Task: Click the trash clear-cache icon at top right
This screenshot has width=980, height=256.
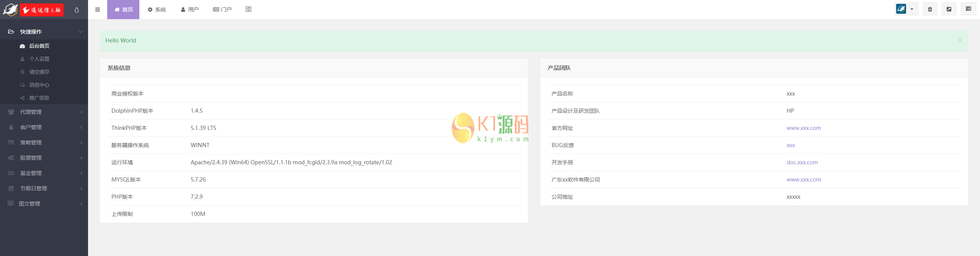Action: [930, 9]
